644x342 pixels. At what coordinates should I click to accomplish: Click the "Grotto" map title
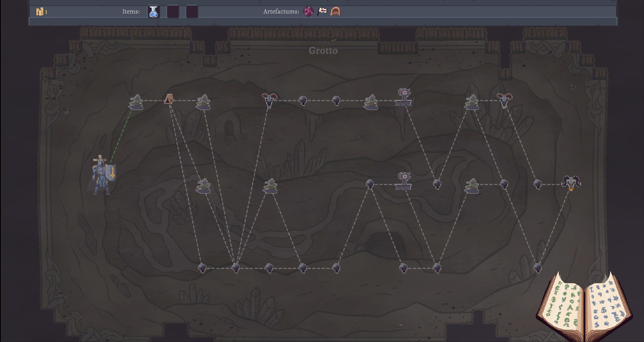323,51
